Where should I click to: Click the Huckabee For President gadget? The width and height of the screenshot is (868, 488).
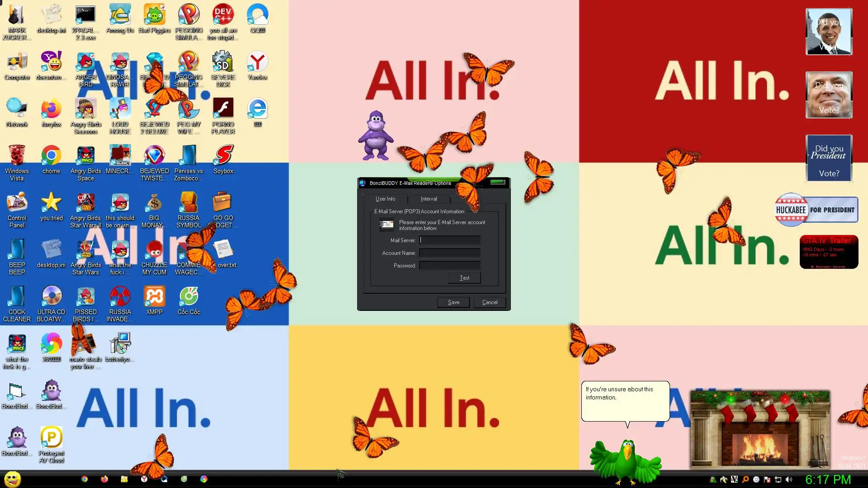[816, 210]
